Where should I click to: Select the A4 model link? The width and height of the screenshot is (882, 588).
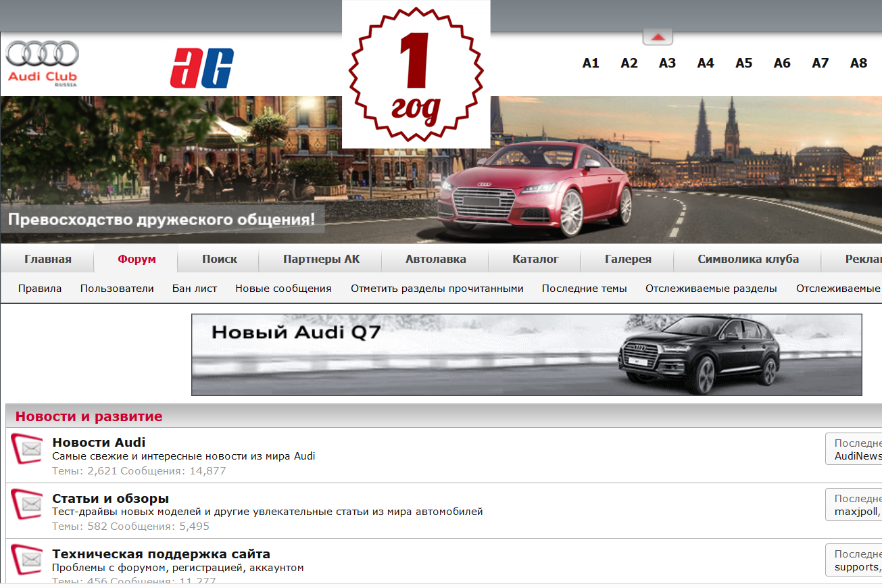[x=706, y=63]
